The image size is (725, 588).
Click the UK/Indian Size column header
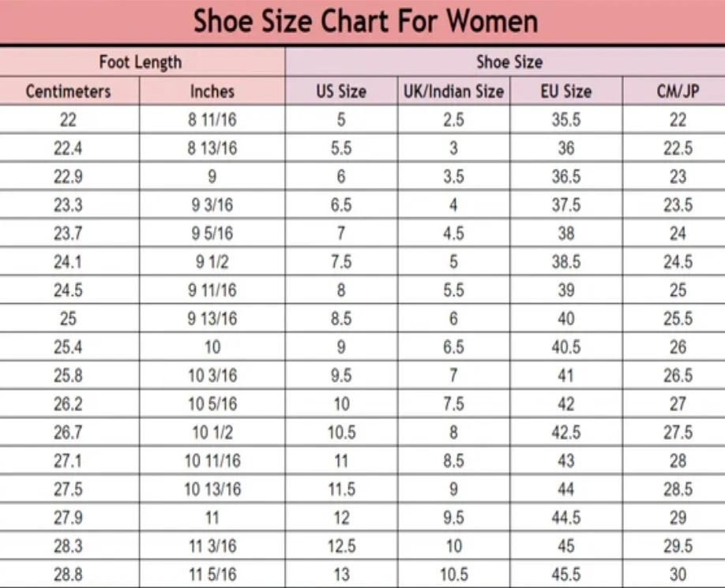tap(453, 91)
